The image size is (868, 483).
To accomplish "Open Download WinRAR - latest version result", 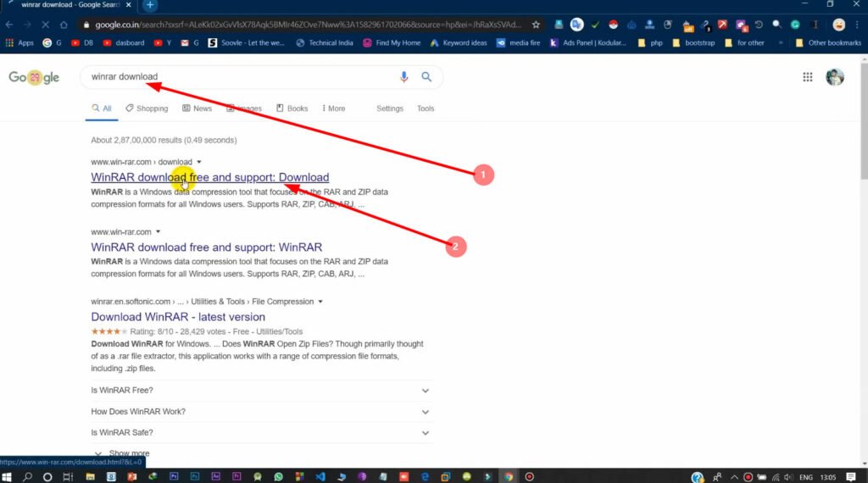I will [x=178, y=316].
